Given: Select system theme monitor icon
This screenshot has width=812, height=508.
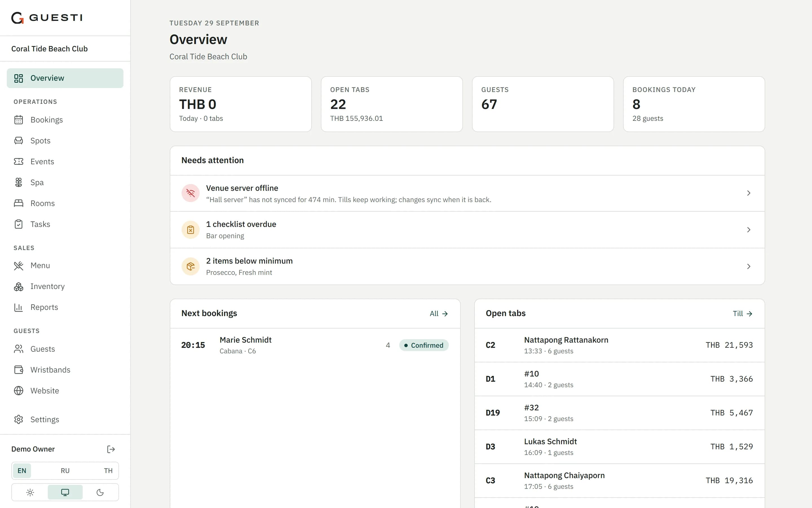Looking at the screenshot, I should (x=65, y=492).
